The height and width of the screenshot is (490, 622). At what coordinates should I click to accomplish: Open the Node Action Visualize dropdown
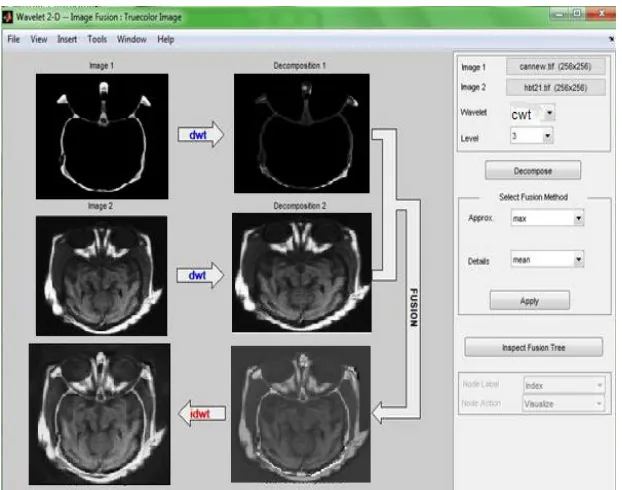563,404
